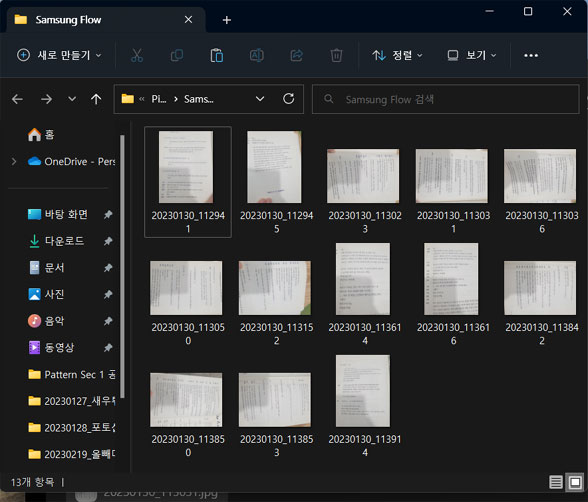Click pin icon beside Documents (문서)
The image size is (588, 502).
(108, 268)
